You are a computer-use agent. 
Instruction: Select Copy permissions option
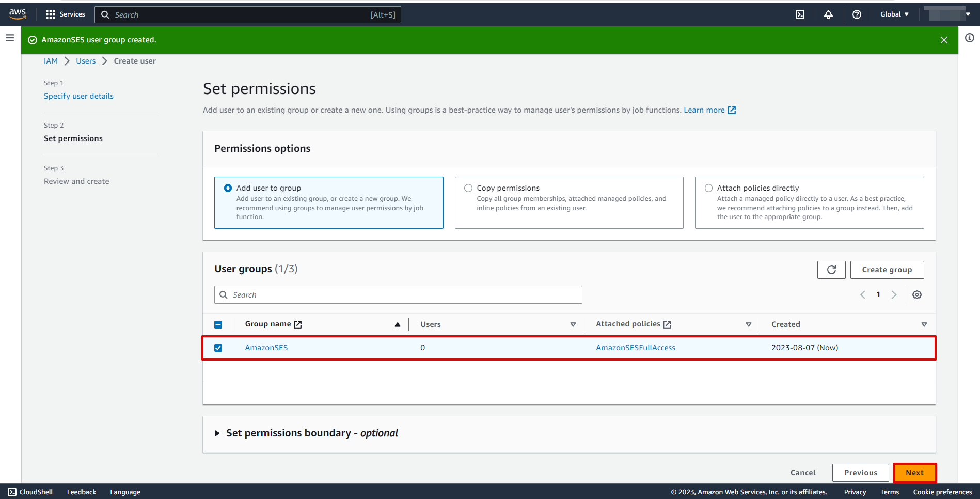[x=468, y=188]
